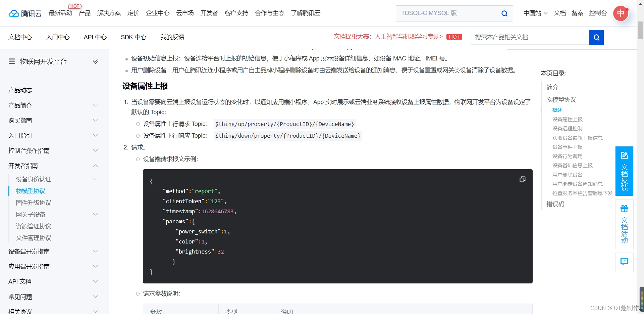Image resolution: width=644 pixels, height=314 pixels.
Task: Open the 我的反馈 tab
Action: (x=172, y=37)
